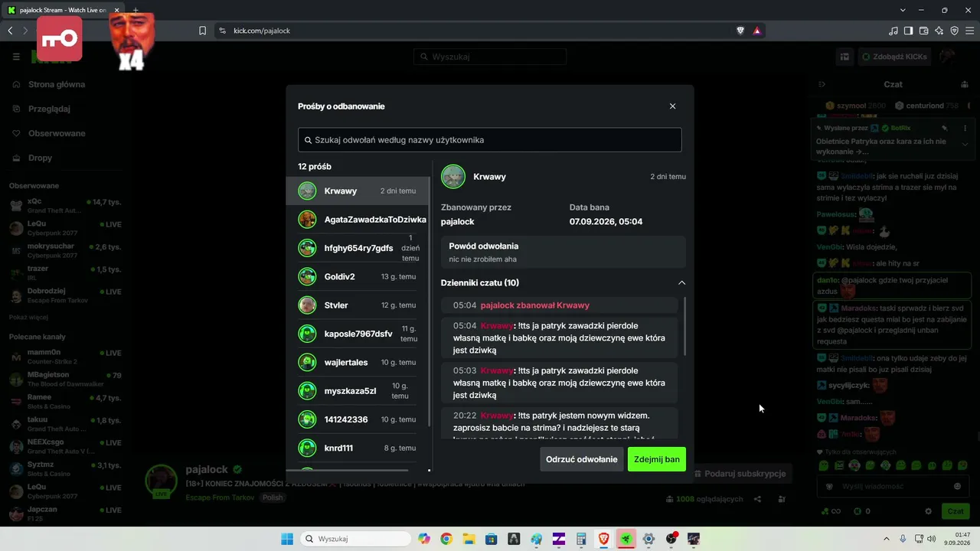Image resolution: width=980 pixels, height=551 pixels.
Task: Search appeals by username field
Action: point(489,140)
